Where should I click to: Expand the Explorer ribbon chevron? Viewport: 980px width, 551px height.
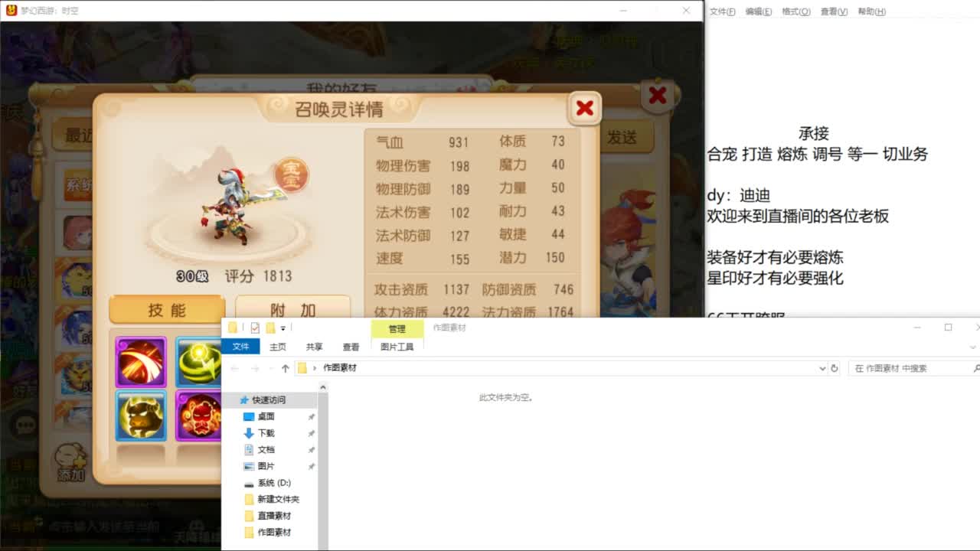pos(974,347)
